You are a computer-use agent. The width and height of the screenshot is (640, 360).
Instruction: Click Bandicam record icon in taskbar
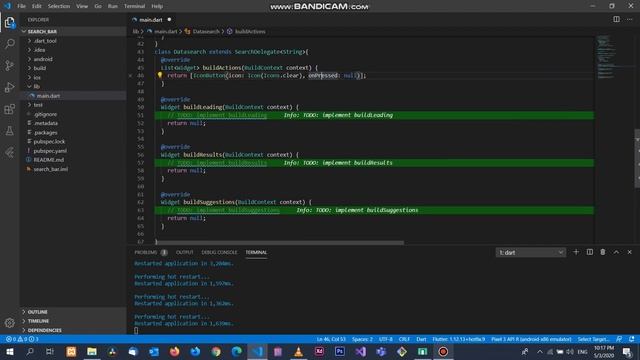[x=443, y=351]
